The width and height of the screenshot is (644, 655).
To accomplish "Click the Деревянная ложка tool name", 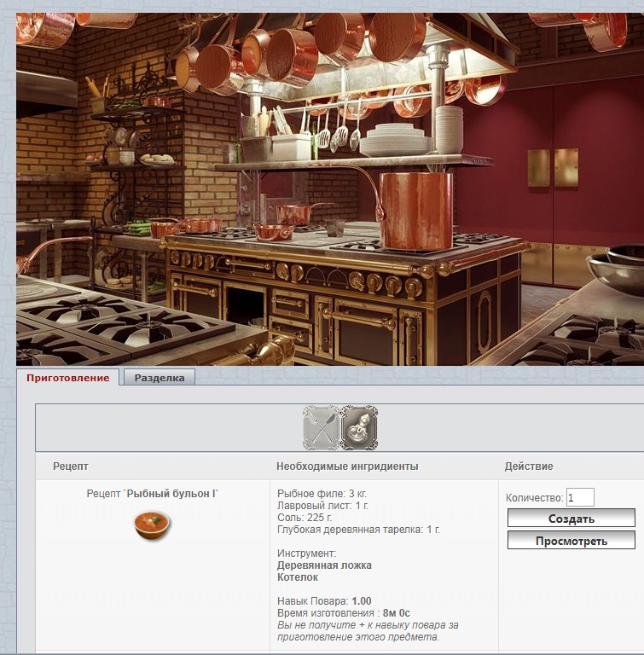I will [324, 565].
